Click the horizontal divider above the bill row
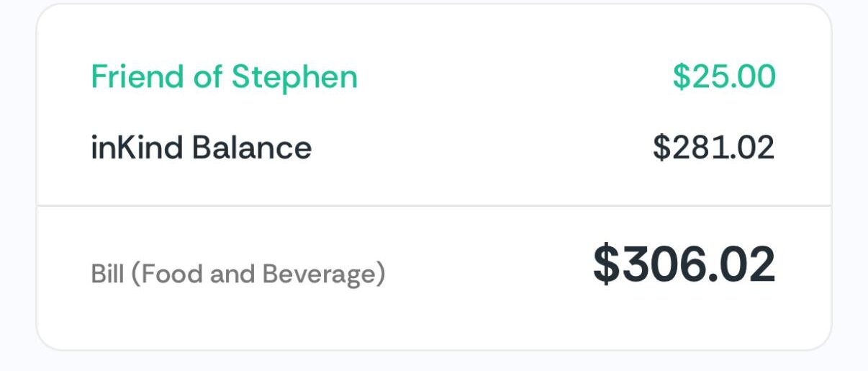Image resolution: width=868 pixels, height=371 pixels. 434,206
